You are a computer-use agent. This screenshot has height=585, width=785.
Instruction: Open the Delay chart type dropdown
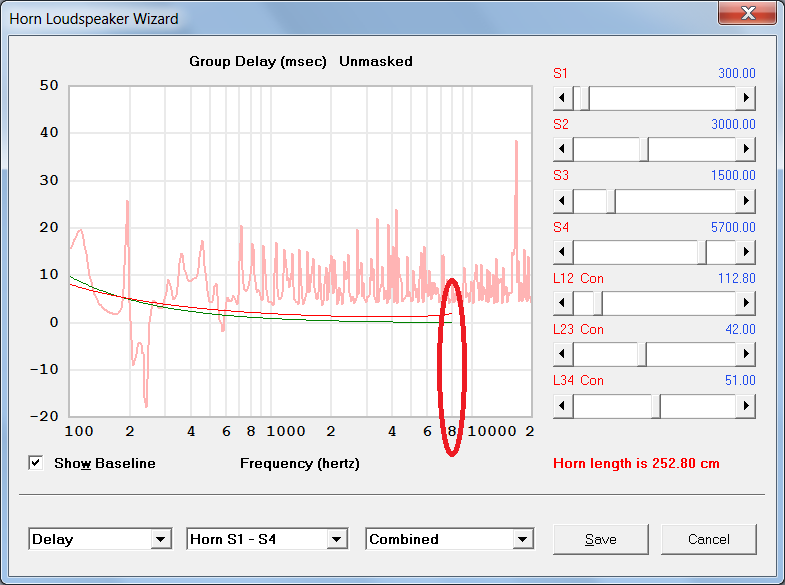pyautogui.click(x=161, y=539)
